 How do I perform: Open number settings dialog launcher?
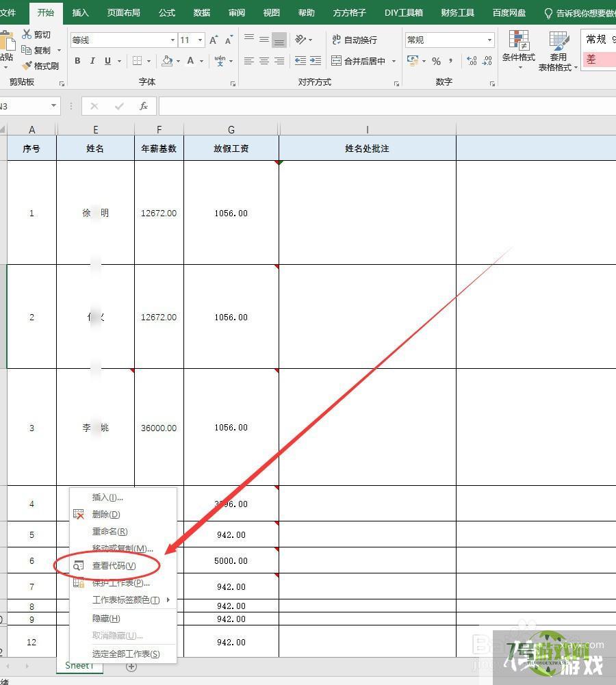[492, 83]
